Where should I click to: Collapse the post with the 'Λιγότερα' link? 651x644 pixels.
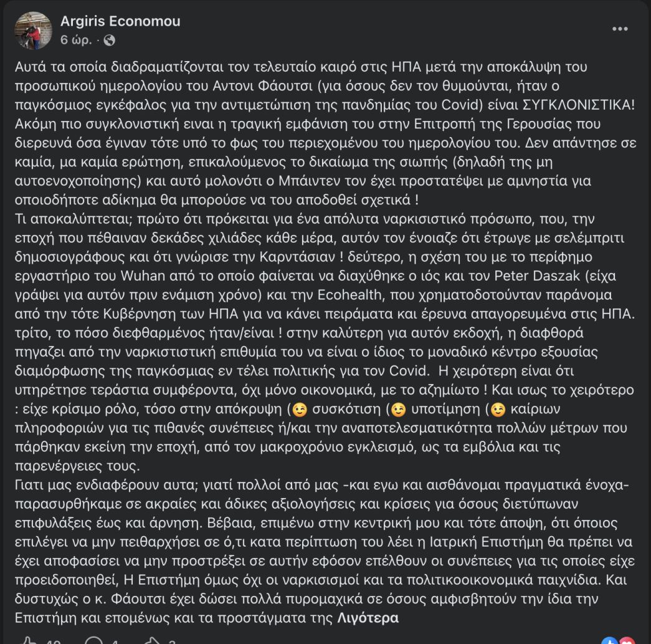368,618
